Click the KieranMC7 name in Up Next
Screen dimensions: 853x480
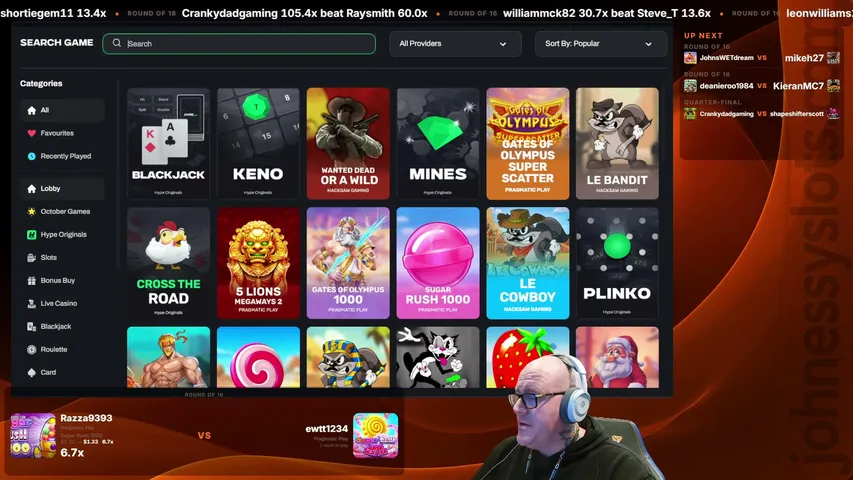click(x=798, y=86)
